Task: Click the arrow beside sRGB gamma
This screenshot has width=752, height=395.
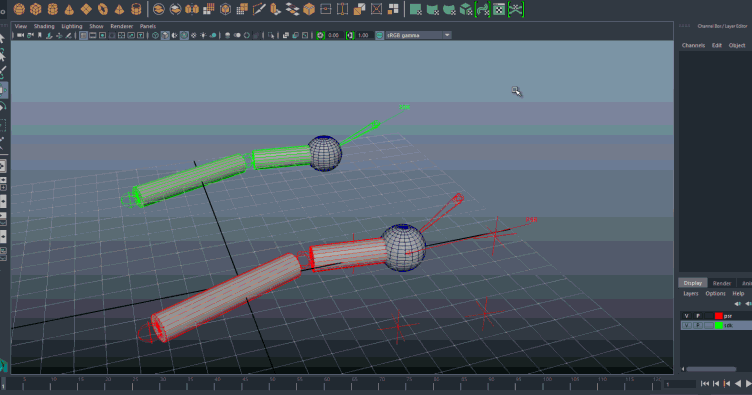Action: 447,35
